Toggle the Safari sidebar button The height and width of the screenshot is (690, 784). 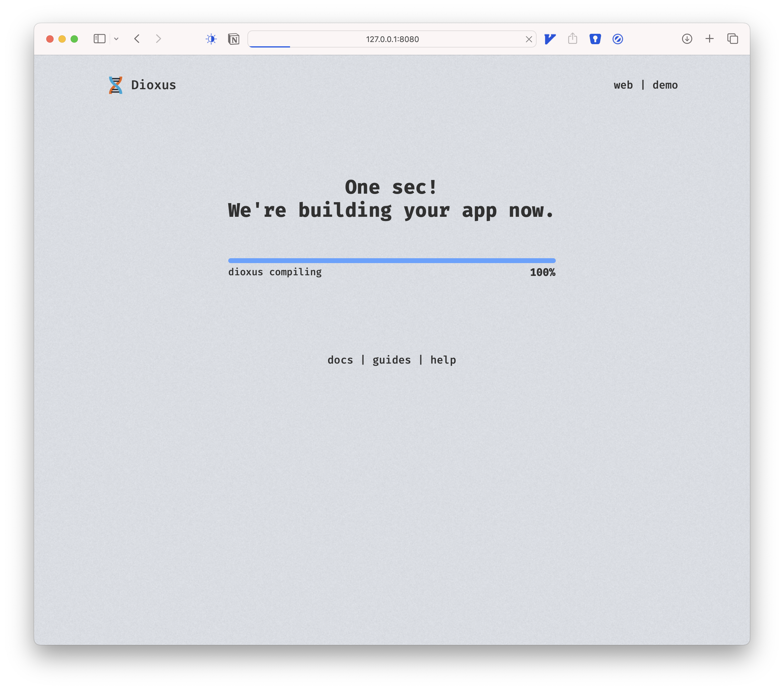pyautogui.click(x=99, y=39)
